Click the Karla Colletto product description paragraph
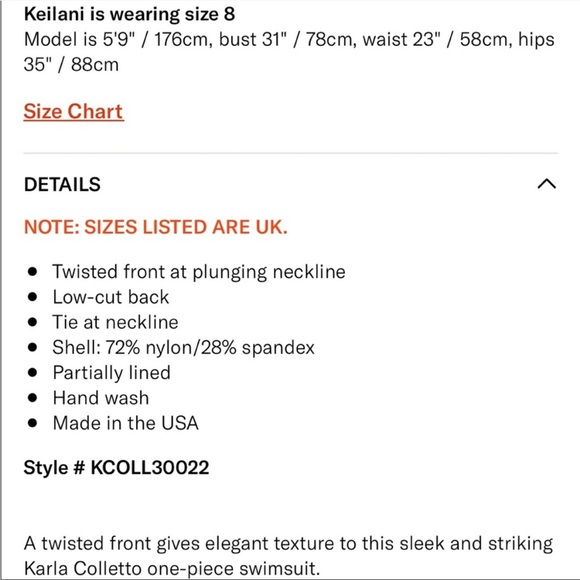This screenshot has height=580, width=580. click(x=288, y=556)
